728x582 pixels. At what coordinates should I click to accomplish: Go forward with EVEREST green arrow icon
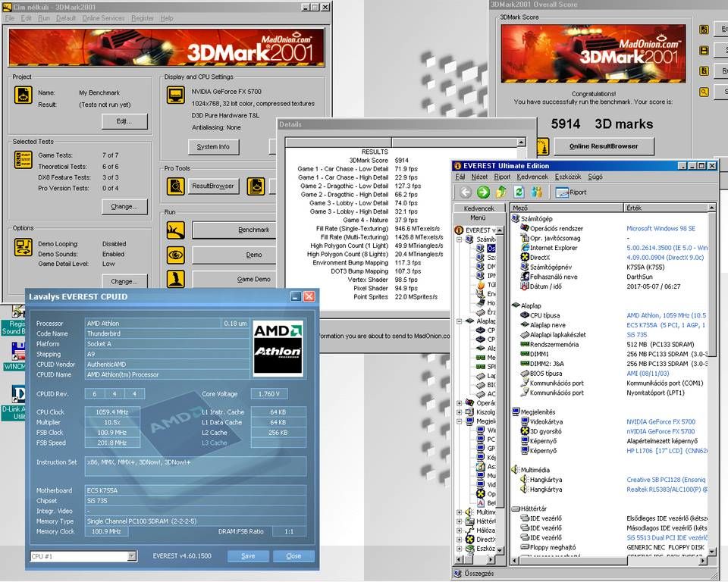(483, 192)
